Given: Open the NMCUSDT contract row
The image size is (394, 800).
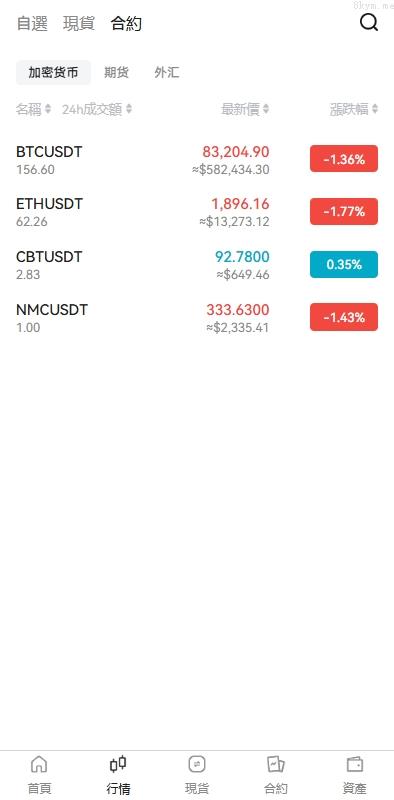Looking at the screenshot, I should (x=197, y=317).
